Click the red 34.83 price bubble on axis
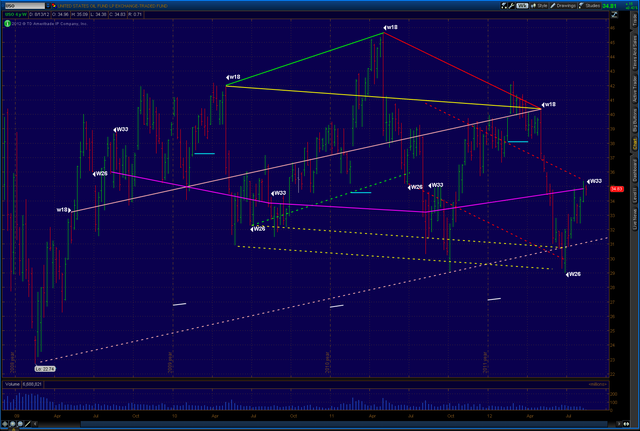The width and height of the screenshot is (640, 431). [617, 189]
